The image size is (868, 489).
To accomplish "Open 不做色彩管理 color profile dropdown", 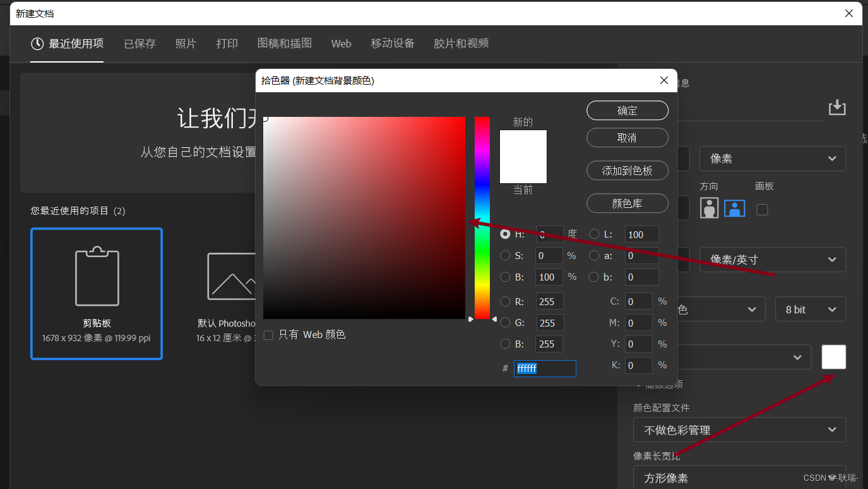I will coord(739,430).
